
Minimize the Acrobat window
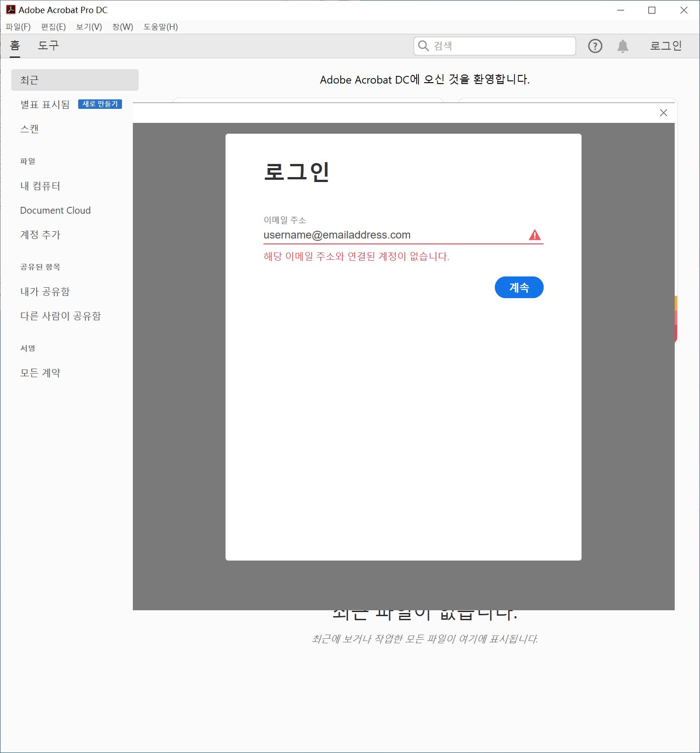coord(620,10)
